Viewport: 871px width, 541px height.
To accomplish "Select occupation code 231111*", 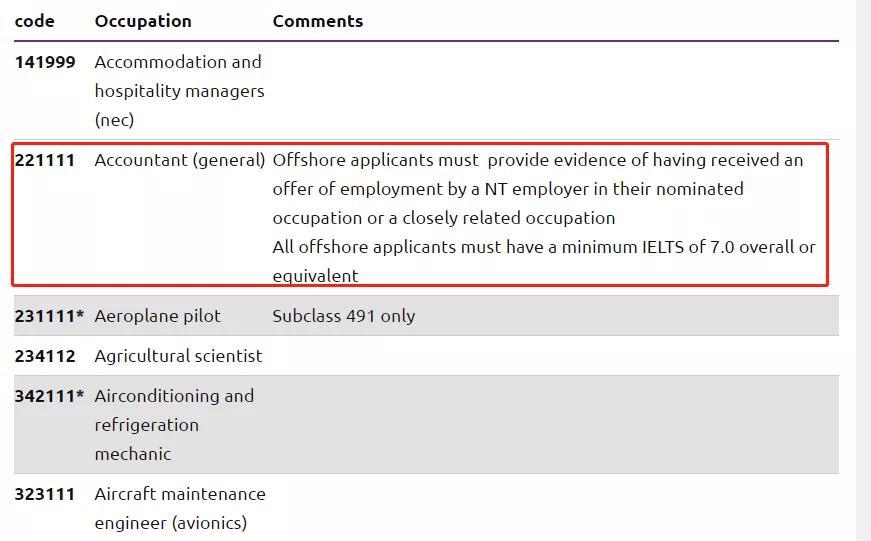I will 49,315.
